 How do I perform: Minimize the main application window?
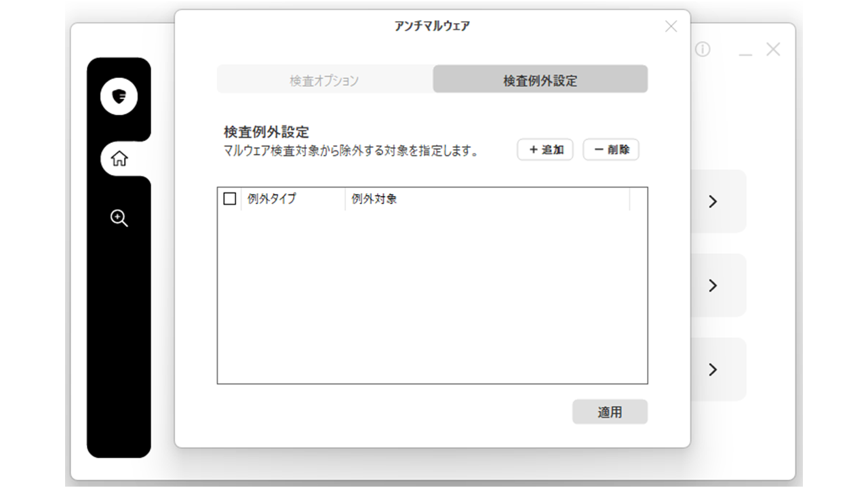(x=745, y=49)
